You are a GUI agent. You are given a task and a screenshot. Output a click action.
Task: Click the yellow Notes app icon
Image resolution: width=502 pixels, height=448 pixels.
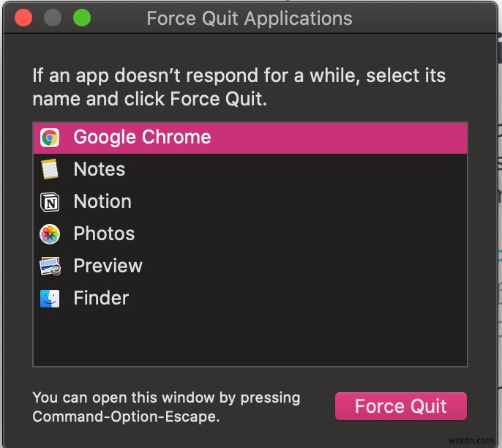coord(50,170)
